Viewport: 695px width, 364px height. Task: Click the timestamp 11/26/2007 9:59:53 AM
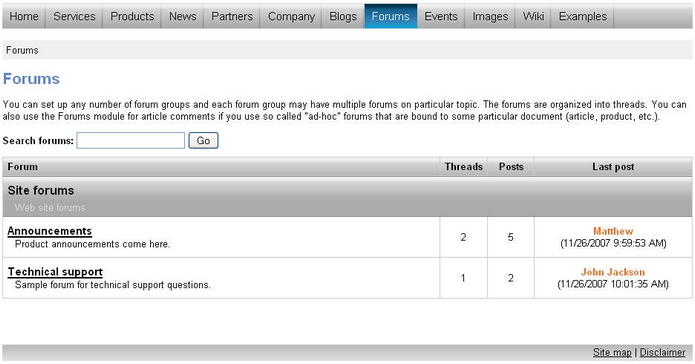[x=613, y=243]
